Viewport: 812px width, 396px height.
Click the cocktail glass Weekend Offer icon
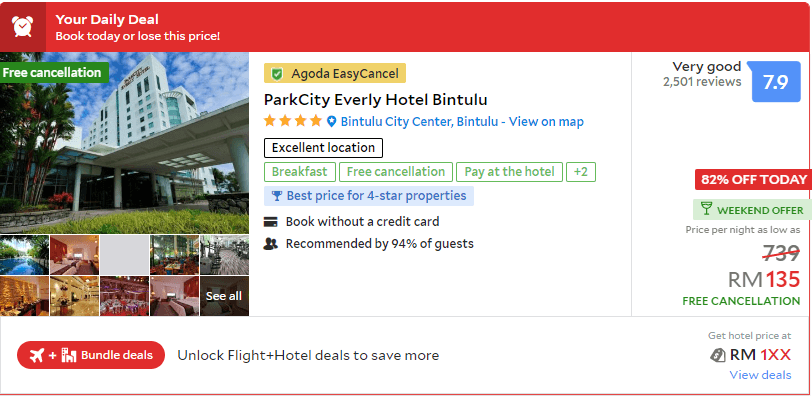point(706,210)
